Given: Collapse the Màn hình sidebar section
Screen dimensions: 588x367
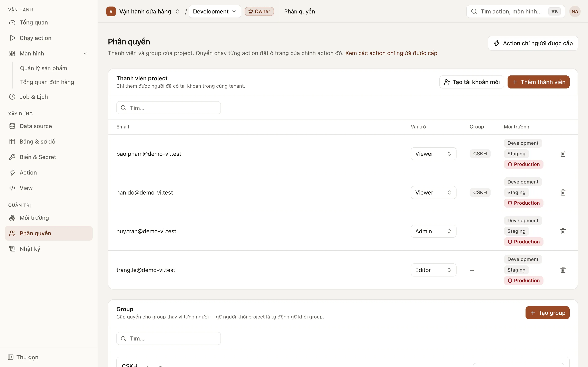Looking at the screenshot, I should (85, 53).
